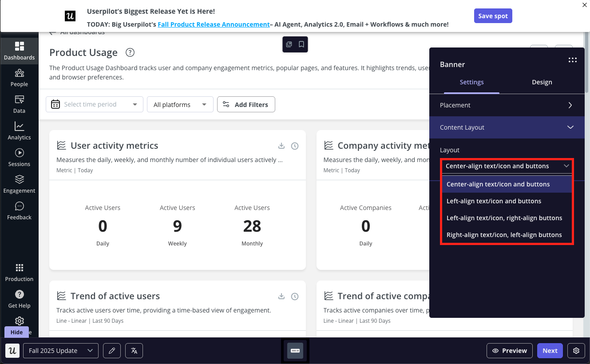Go to Engagement in the sidebar
The width and height of the screenshot is (590, 364).
19,184
